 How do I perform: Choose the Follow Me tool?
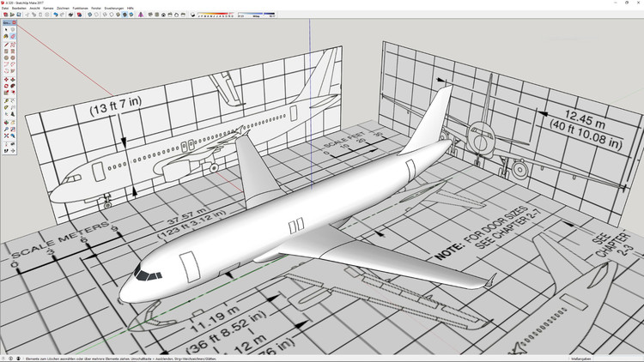[13, 86]
